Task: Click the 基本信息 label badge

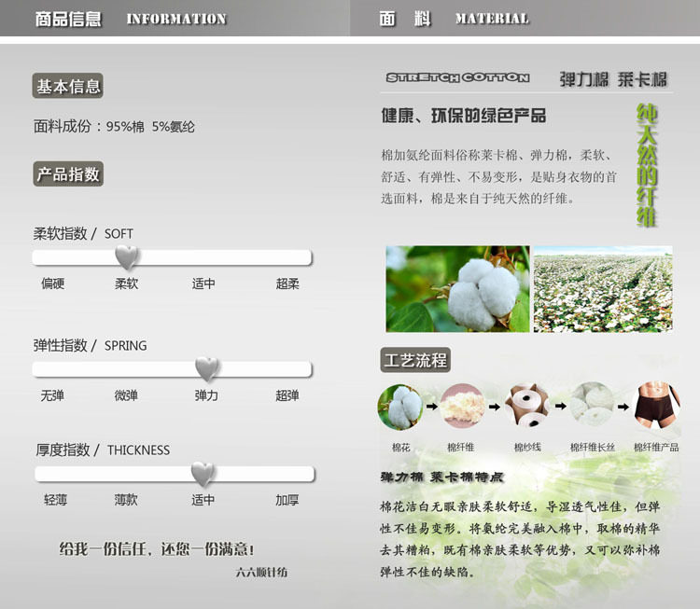Action: (68, 86)
